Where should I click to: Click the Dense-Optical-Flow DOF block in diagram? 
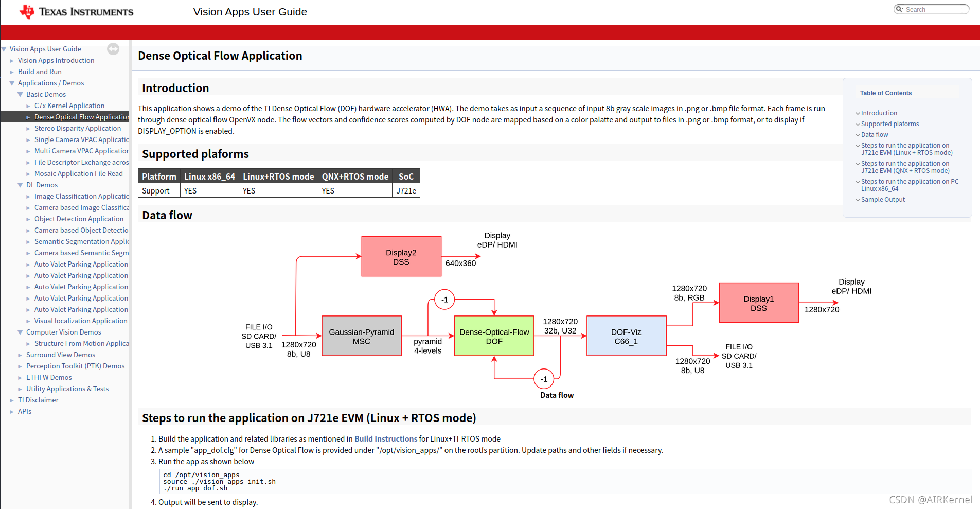[494, 336]
